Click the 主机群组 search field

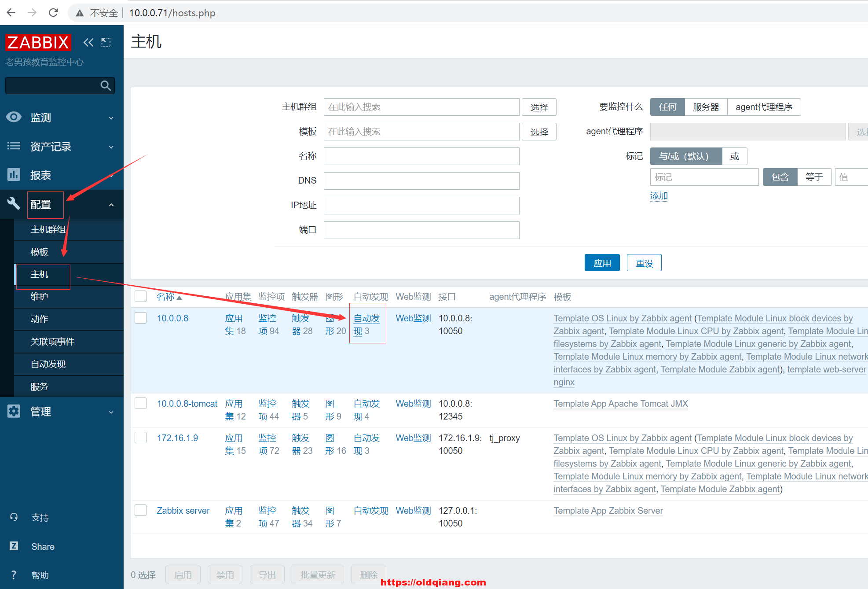pos(421,107)
